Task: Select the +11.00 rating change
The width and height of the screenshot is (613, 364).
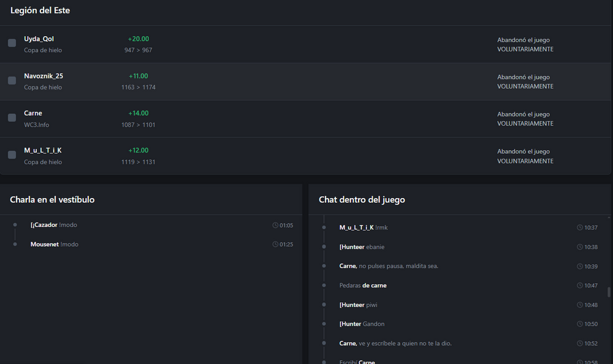Action: 139,76
